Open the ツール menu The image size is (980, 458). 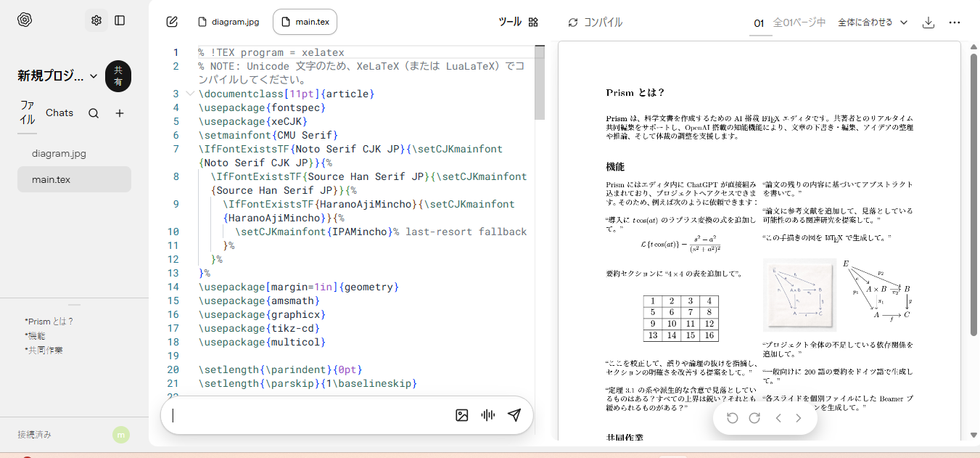(x=518, y=22)
